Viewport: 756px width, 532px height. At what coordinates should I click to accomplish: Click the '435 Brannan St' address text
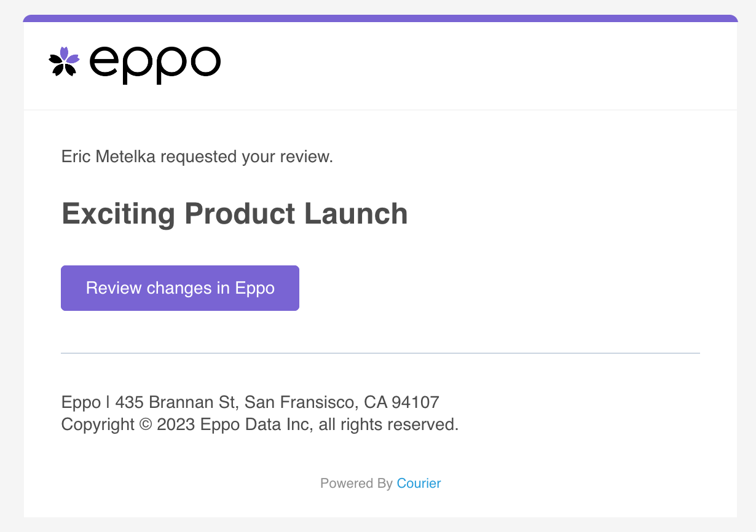176,402
